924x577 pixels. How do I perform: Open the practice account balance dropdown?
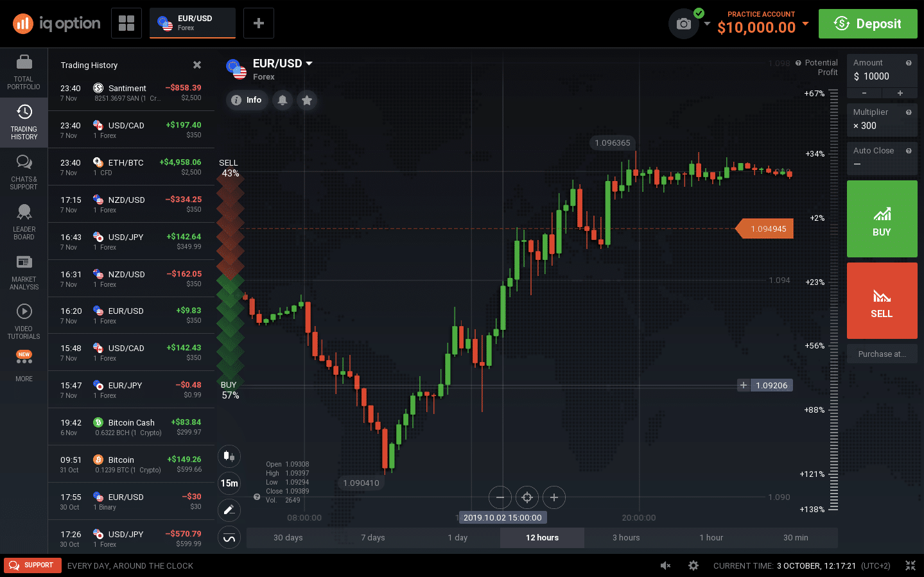pyautogui.click(x=805, y=24)
